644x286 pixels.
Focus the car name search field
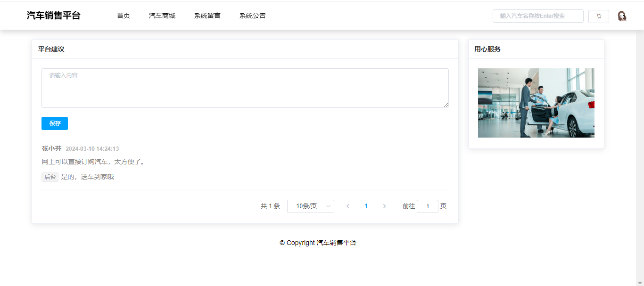click(538, 16)
